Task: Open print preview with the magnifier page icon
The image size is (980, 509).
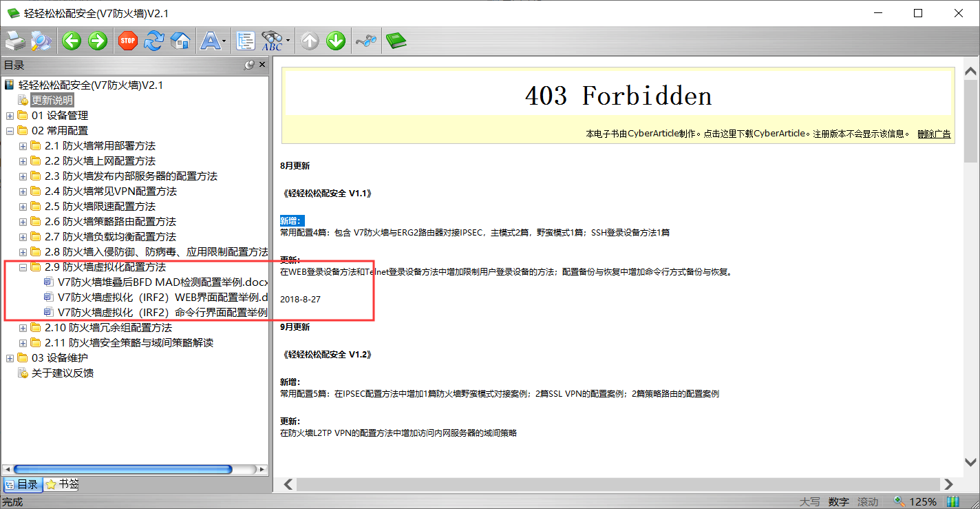Action: (x=41, y=41)
